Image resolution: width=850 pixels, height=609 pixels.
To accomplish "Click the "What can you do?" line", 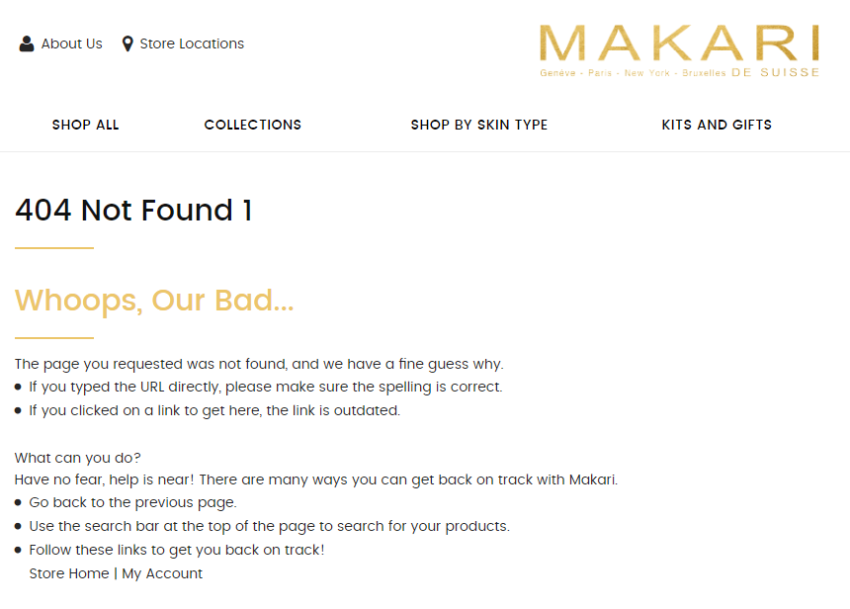I will tap(78, 458).
